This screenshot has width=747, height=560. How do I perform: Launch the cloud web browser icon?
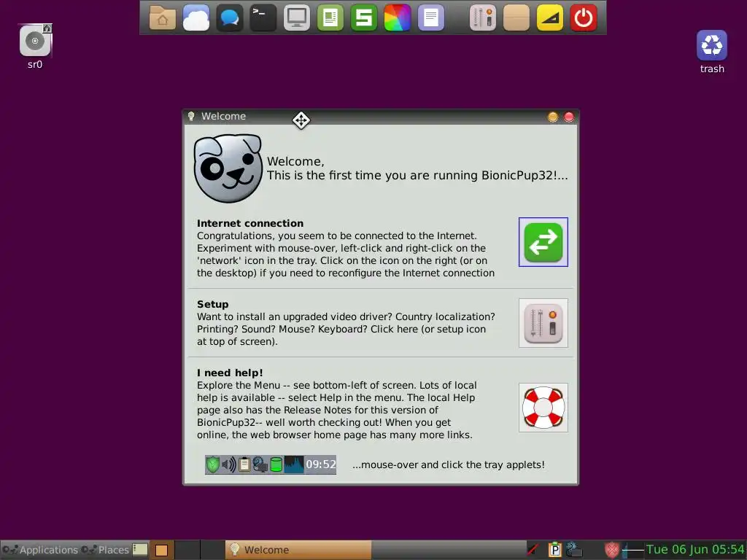point(196,17)
